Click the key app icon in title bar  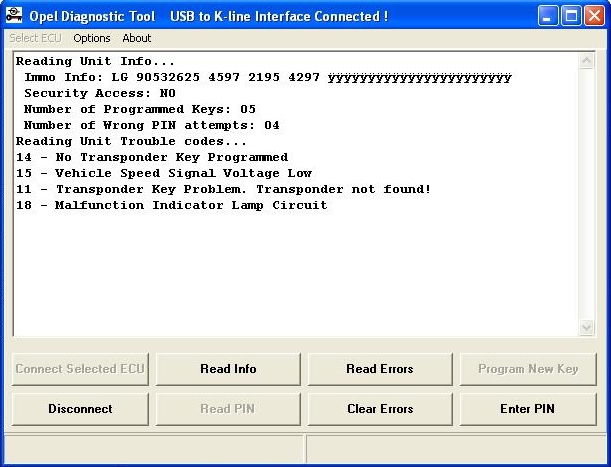14,16
